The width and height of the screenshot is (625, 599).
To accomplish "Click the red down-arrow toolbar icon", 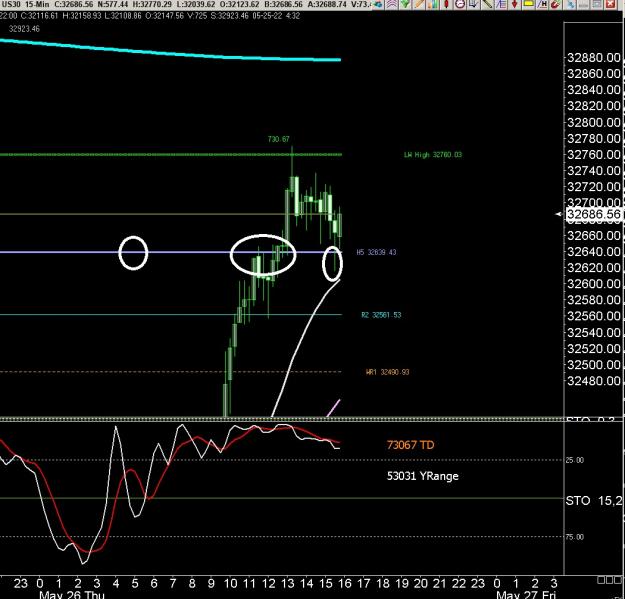I will pos(515,4).
